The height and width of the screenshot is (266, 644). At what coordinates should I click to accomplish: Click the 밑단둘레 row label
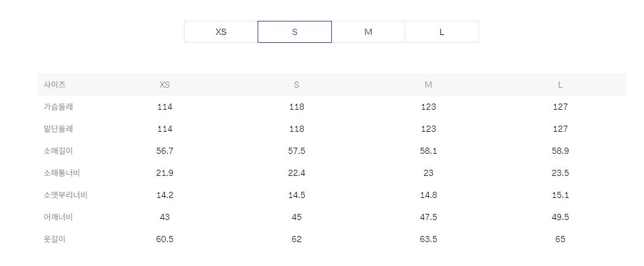click(x=58, y=129)
